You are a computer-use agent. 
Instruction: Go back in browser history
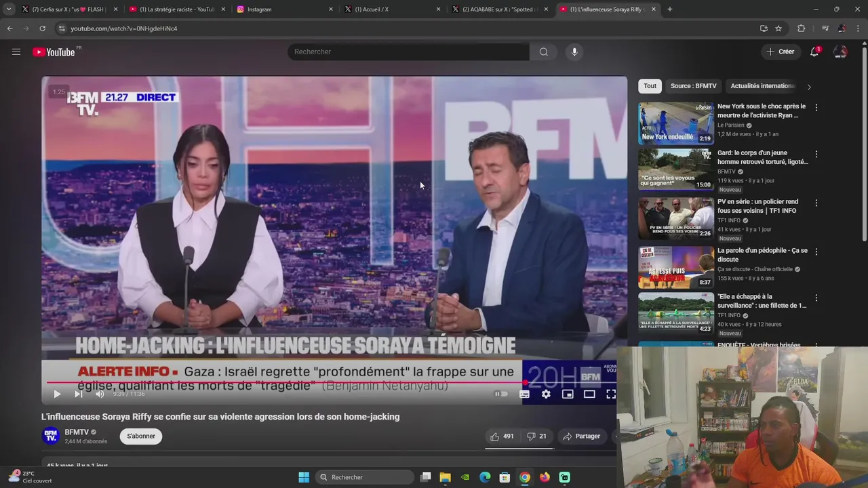[9, 28]
